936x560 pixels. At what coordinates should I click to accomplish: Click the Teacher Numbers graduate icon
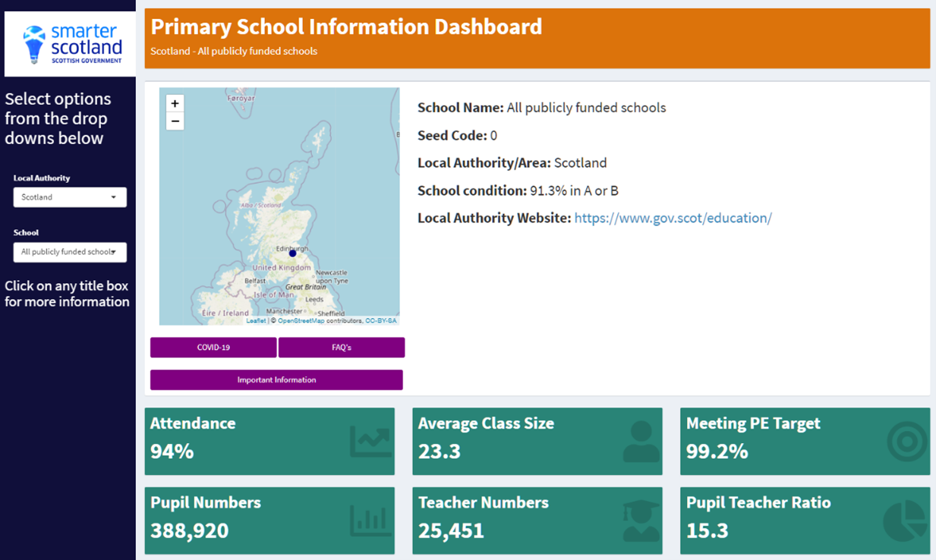click(x=641, y=521)
